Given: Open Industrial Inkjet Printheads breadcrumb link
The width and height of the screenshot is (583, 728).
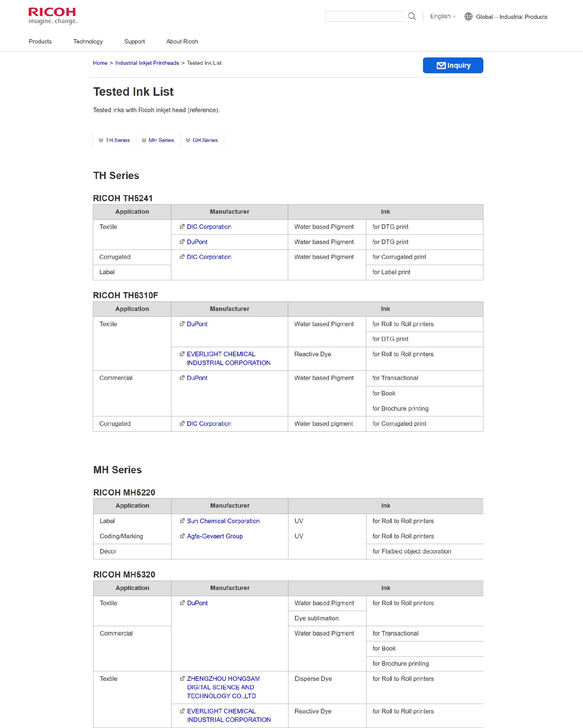Looking at the screenshot, I should pyautogui.click(x=147, y=63).
